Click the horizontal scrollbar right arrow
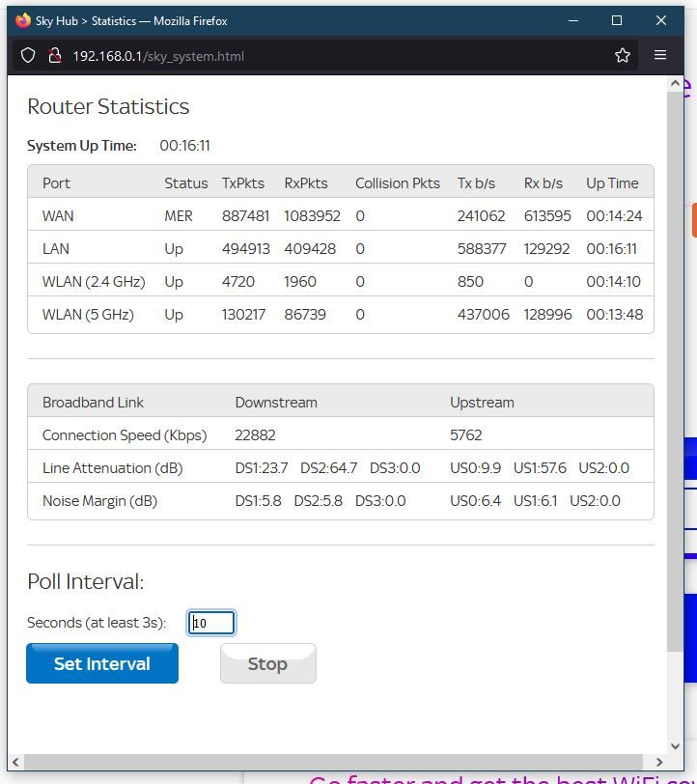Viewport: 697px width, 784px height. (659, 762)
